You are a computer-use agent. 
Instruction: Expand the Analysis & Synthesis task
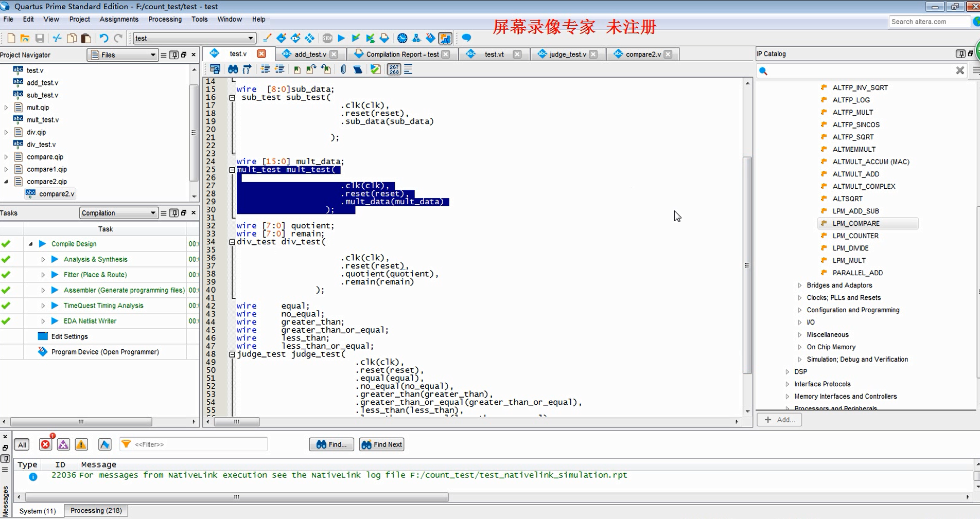[43, 259]
